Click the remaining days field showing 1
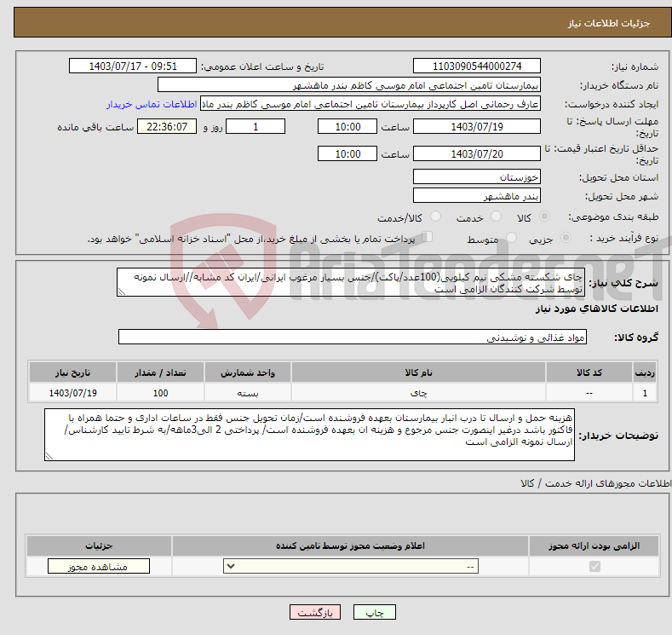672x635 pixels. point(256,126)
